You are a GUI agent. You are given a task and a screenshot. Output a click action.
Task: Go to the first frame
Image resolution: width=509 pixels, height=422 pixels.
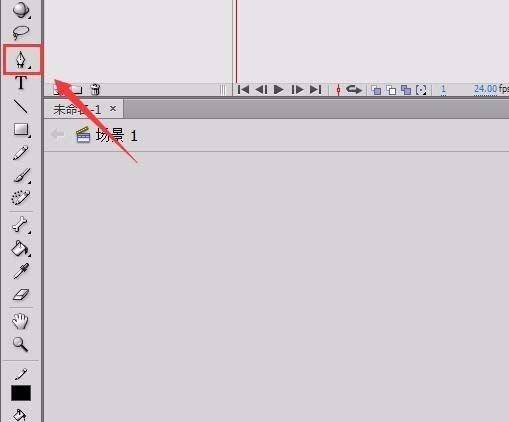click(x=243, y=90)
